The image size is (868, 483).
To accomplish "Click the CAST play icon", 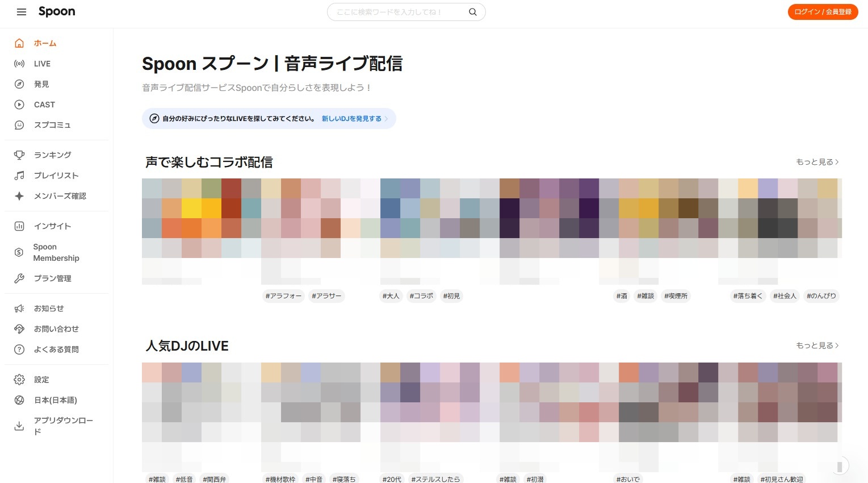I will pyautogui.click(x=19, y=105).
